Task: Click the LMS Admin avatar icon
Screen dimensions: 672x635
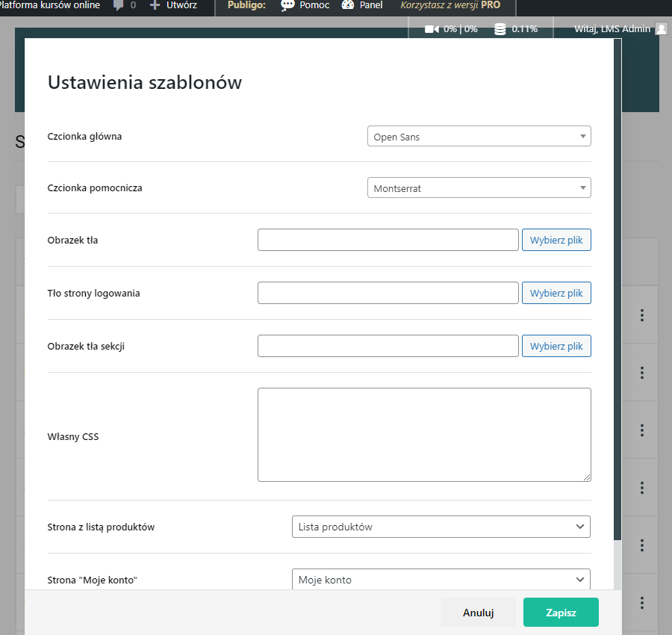Action: tap(662, 28)
